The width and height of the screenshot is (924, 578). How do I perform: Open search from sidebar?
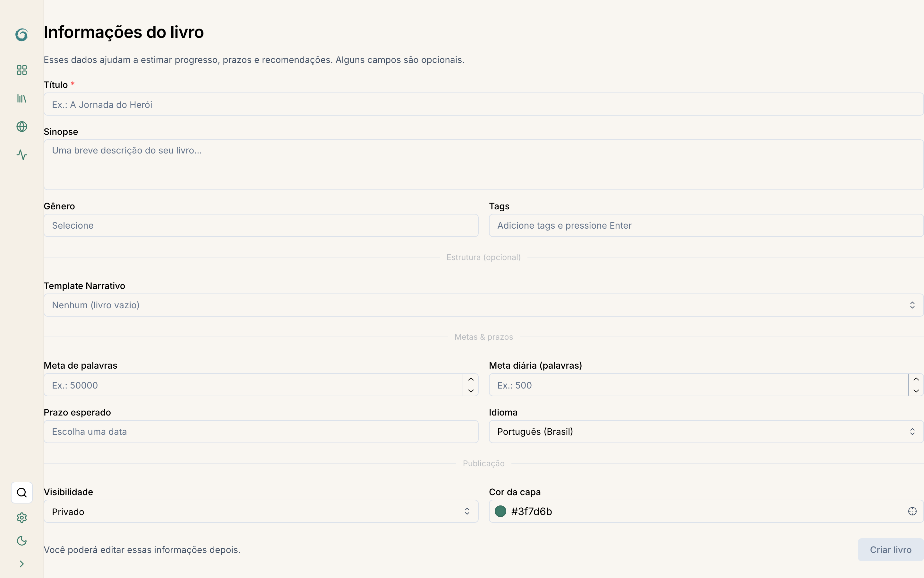click(x=22, y=492)
